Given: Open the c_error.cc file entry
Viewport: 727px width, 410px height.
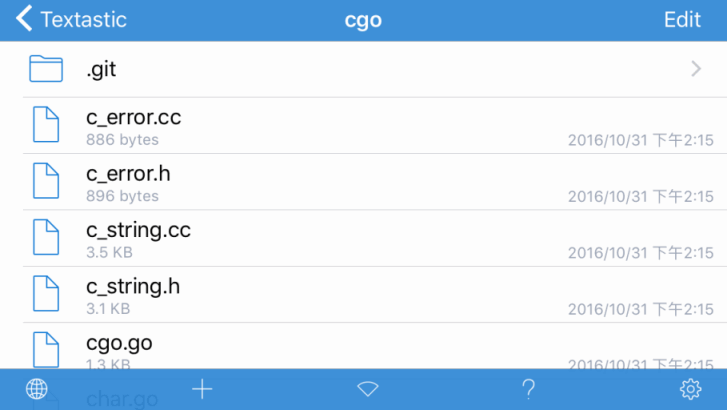Looking at the screenshot, I should click(x=375, y=125).
